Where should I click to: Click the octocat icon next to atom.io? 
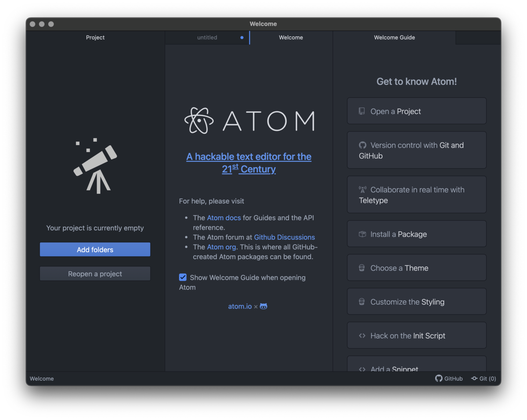coord(263,306)
